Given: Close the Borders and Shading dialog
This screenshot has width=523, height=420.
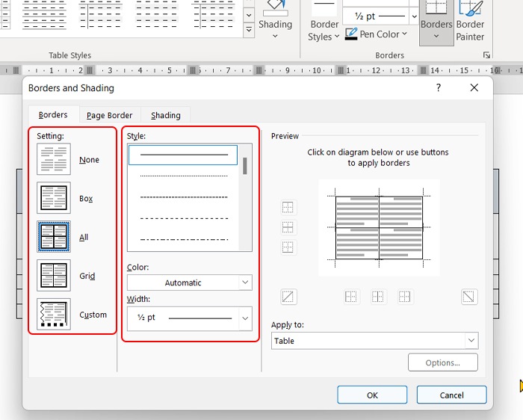Looking at the screenshot, I should (x=474, y=87).
